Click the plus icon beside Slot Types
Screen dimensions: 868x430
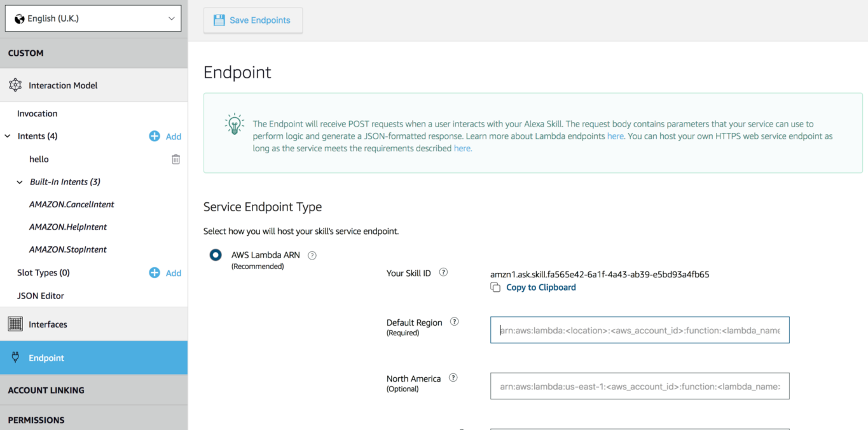(155, 273)
